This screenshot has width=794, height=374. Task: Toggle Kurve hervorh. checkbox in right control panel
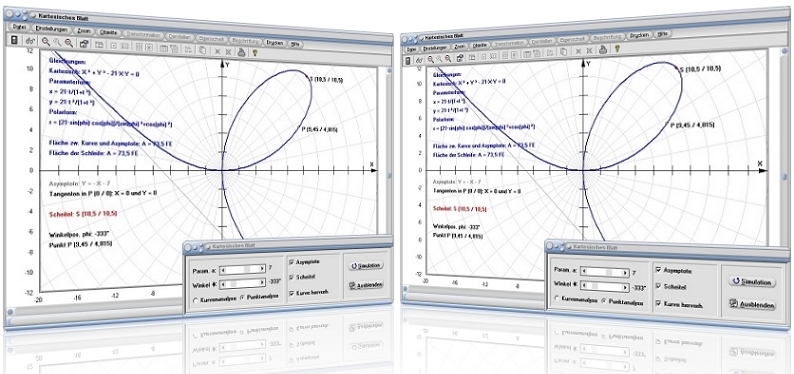coord(658,303)
